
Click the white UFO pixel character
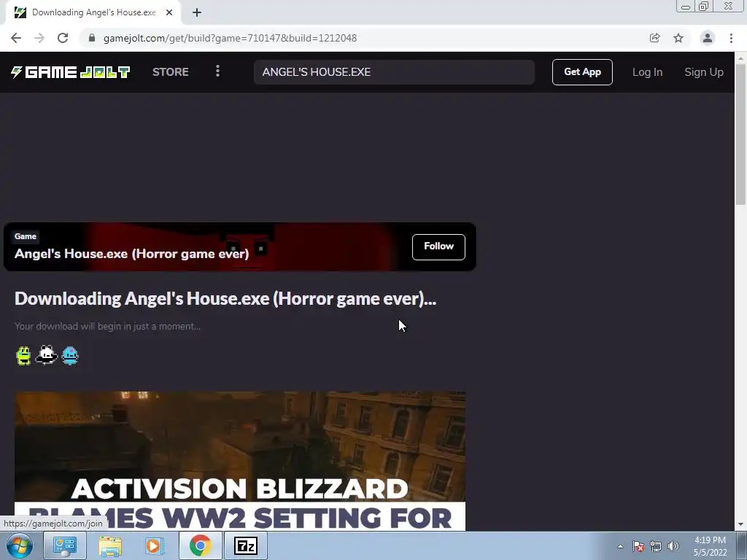47,355
